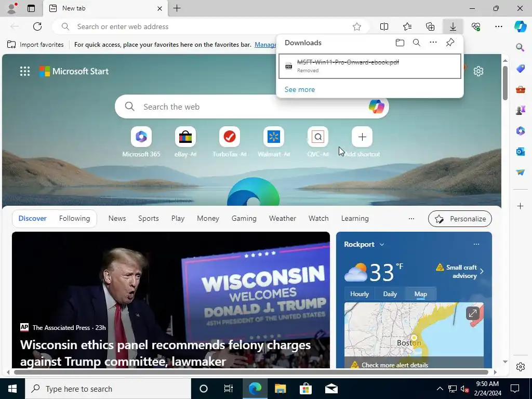Open Browser essentials heart icon

pyautogui.click(x=476, y=26)
